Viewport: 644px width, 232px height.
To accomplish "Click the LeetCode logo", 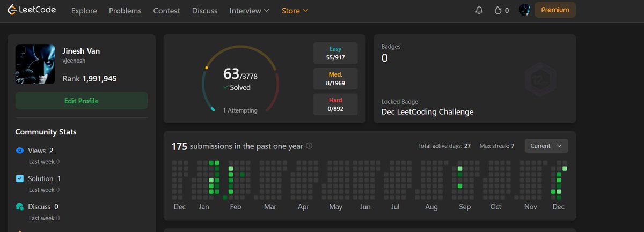I will (31, 10).
